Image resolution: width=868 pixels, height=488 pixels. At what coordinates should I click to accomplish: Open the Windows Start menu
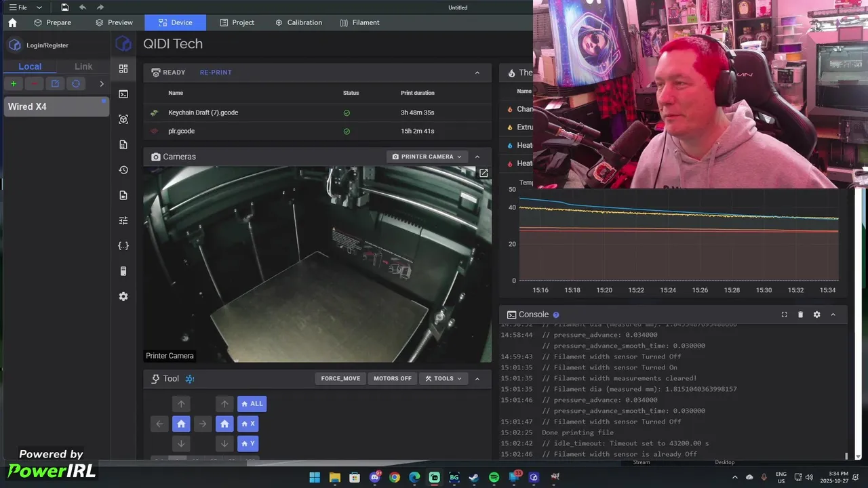coord(315,477)
